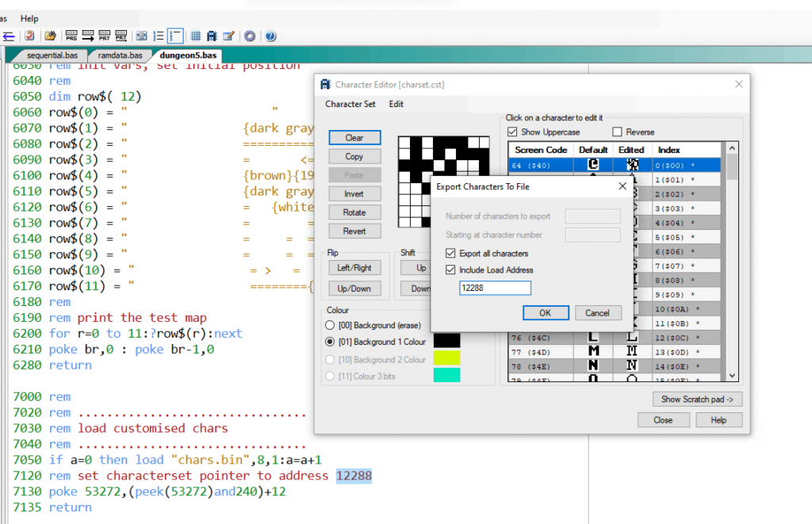812x524 pixels.
Task: Click the cyan Colour 3 bits swatch
Action: [446, 375]
